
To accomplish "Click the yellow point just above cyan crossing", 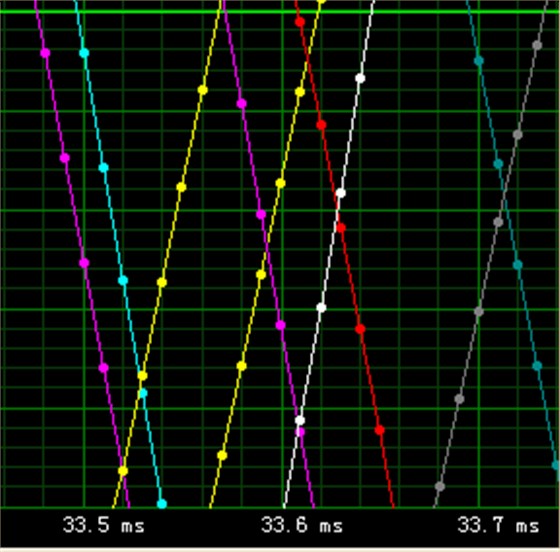I will 142,376.
